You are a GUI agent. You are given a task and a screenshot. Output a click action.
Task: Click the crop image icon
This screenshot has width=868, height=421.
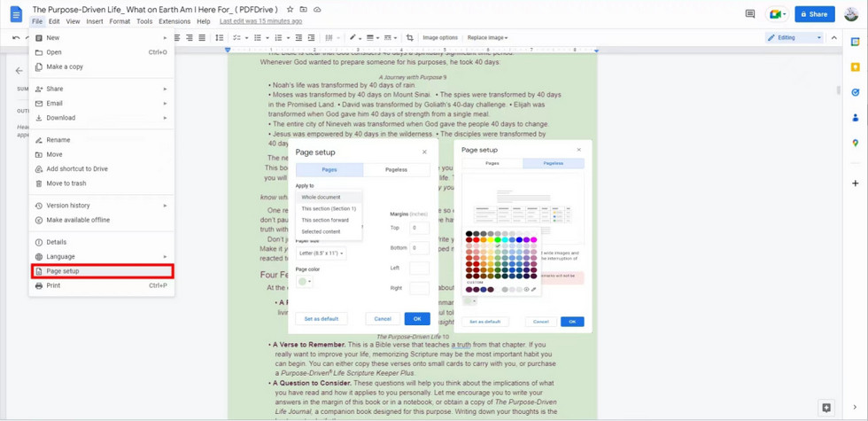(x=409, y=37)
